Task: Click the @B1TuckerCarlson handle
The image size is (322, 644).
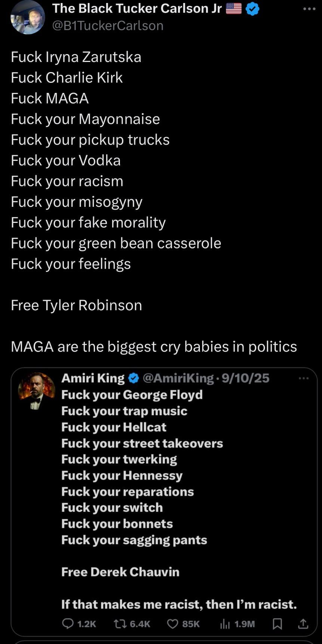Action: pos(108,25)
